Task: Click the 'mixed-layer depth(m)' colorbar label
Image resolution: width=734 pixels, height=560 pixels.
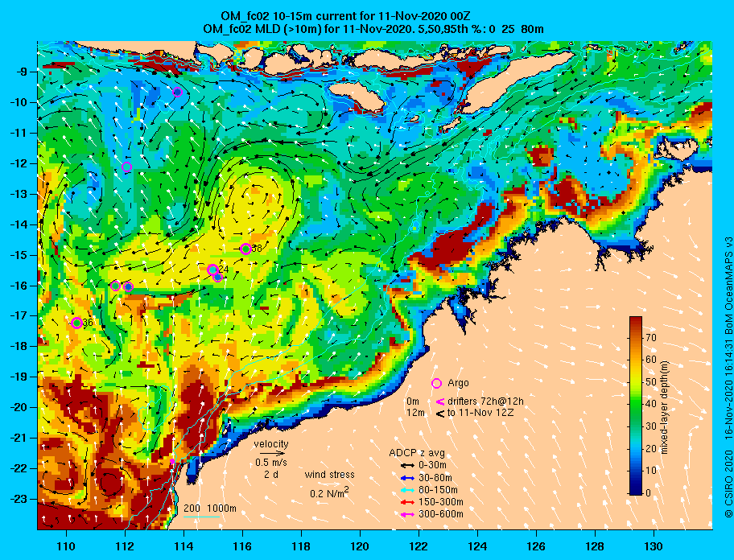Action: (x=664, y=407)
